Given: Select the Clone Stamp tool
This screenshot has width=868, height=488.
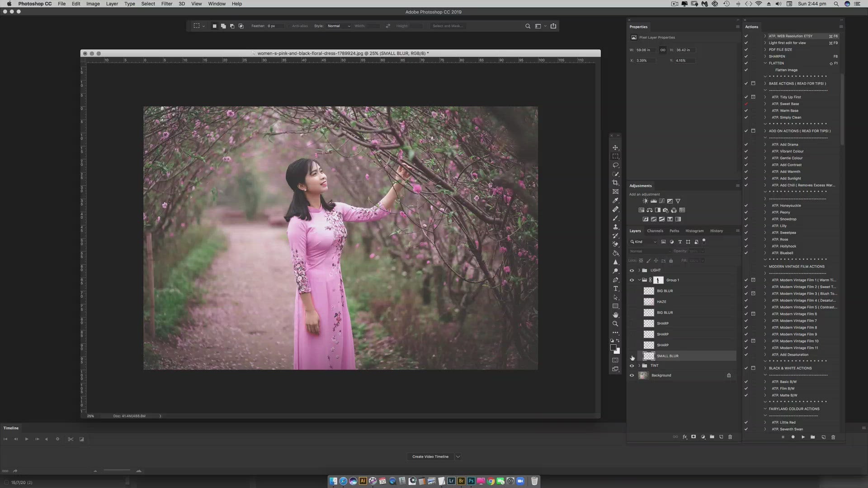Looking at the screenshot, I should coord(615,227).
